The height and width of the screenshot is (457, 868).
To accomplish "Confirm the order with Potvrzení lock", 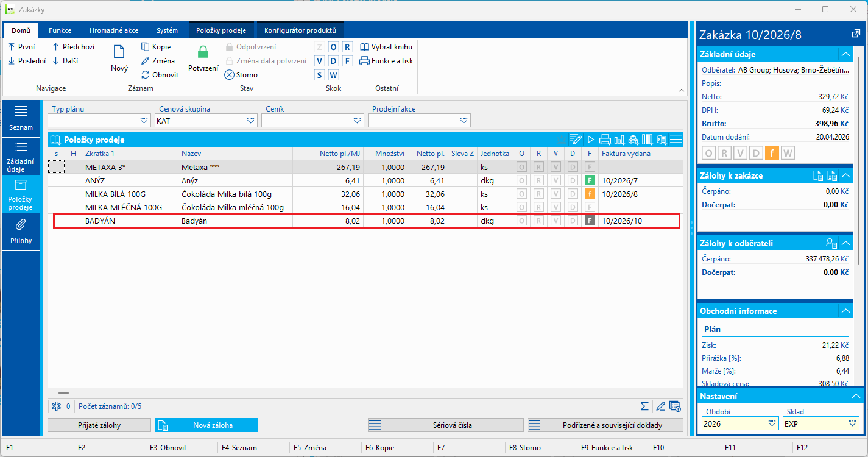I will click(203, 59).
